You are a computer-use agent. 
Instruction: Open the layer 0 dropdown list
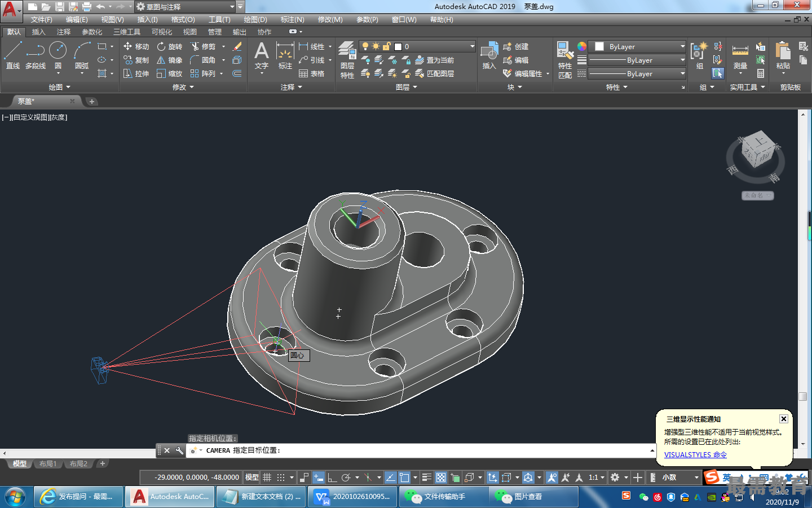(418, 46)
